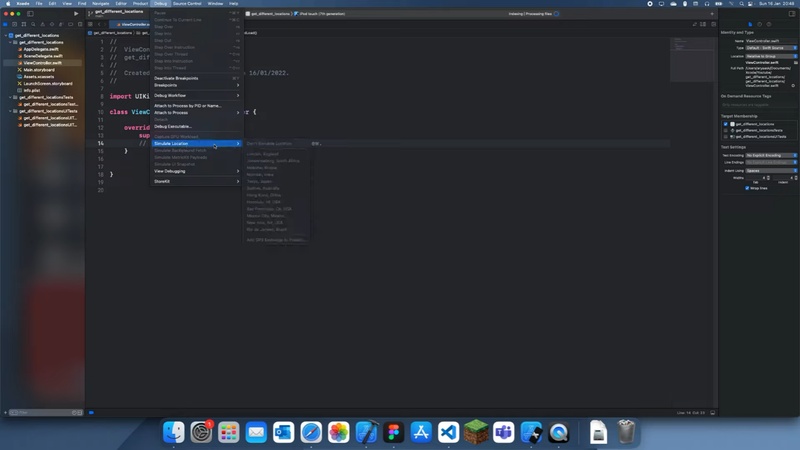Open the Debug menu in menu bar
The image size is (800, 450).
click(160, 4)
